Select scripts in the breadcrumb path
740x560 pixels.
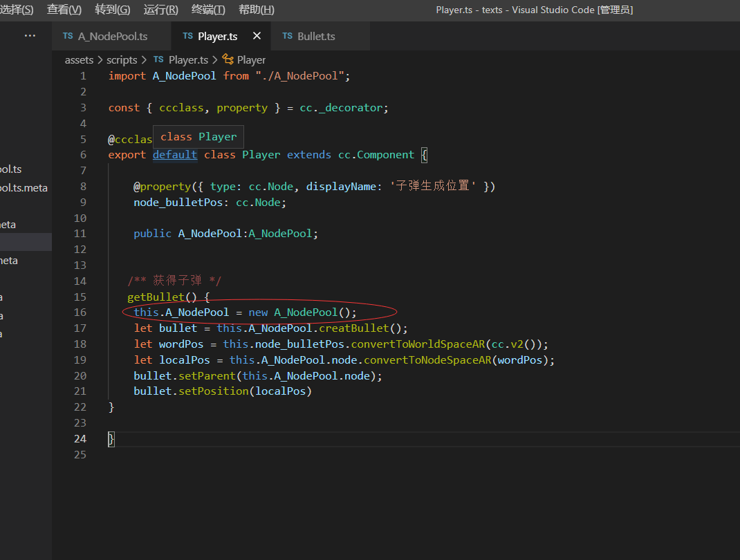(122, 60)
